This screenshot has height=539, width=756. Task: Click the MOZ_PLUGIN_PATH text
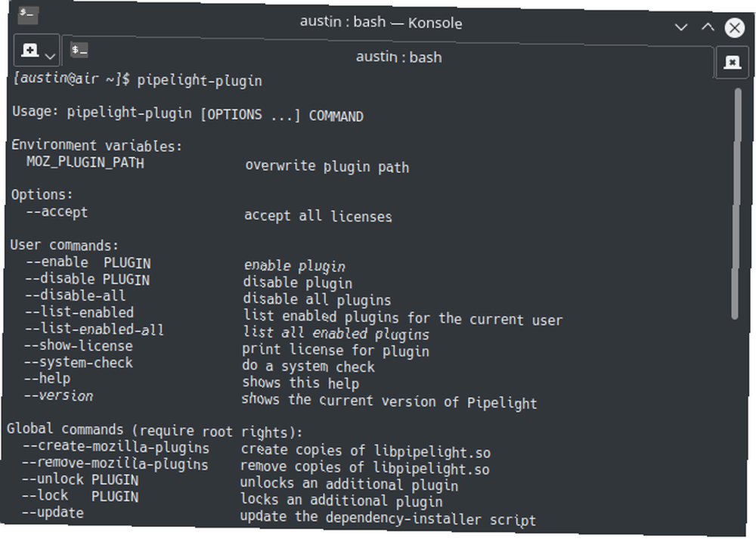[x=85, y=162]
